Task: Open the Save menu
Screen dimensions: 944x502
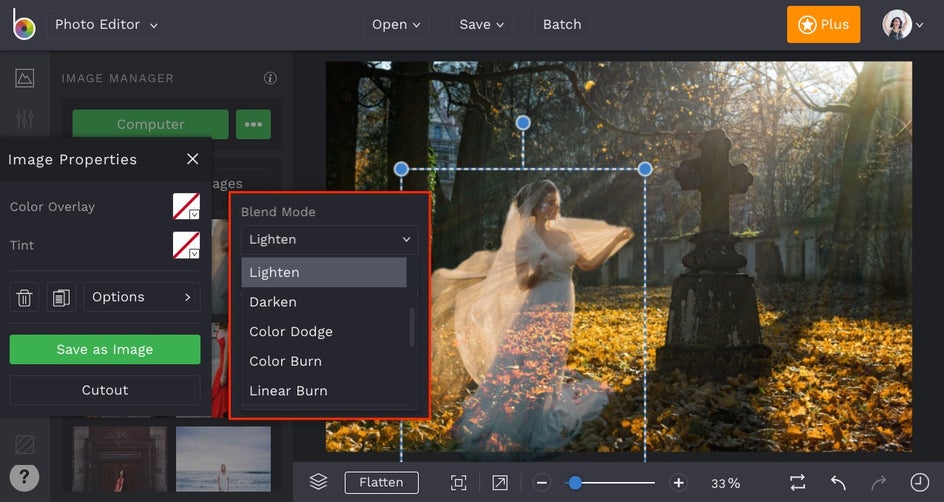Action: click(481, 25)
